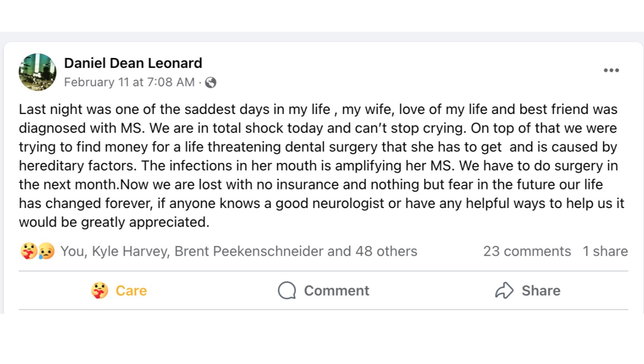The height and width of the screenshot is (364, 644).
Task: Open the post options three-dot menu
Action: tap(611, 70)
